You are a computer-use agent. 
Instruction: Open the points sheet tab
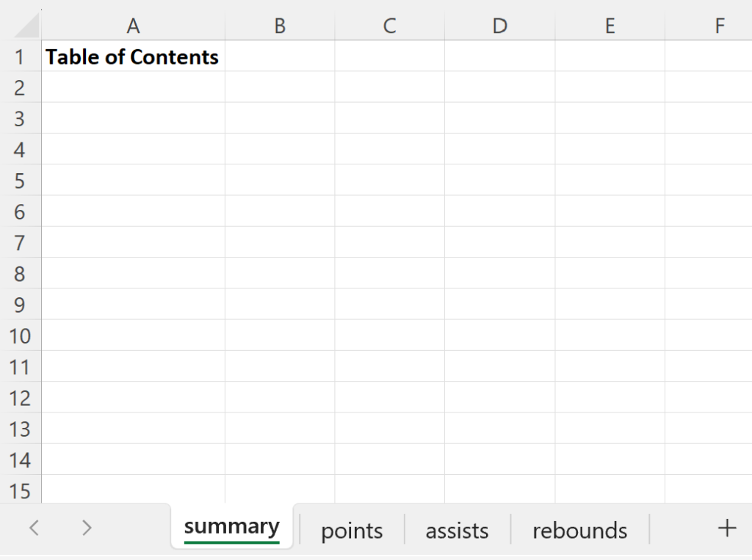(352, 531)
